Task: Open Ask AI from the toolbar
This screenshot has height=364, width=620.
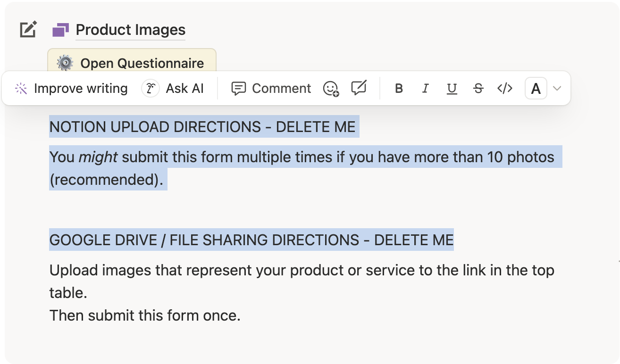Action: (173, 89)
